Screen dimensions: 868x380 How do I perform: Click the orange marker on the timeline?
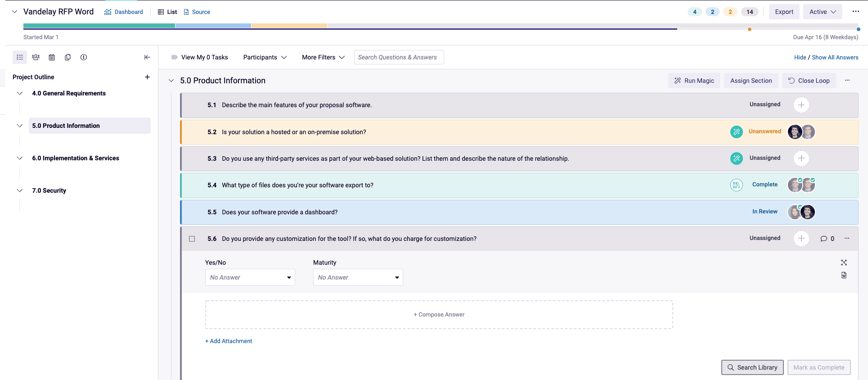click(x=750, y=29)
